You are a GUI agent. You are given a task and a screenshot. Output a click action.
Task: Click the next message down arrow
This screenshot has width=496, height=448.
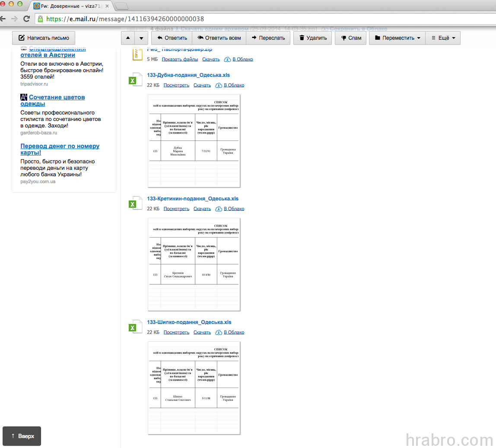point(141,38)
